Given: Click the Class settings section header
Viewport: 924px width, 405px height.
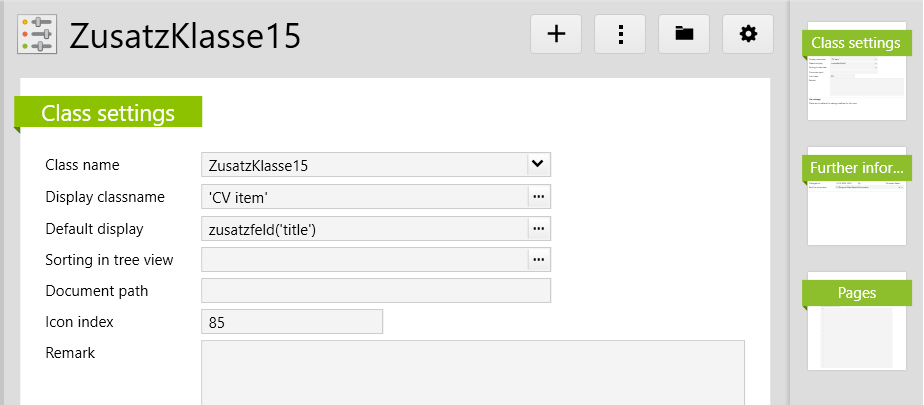Looking at the screenshot, I should 108,113.
